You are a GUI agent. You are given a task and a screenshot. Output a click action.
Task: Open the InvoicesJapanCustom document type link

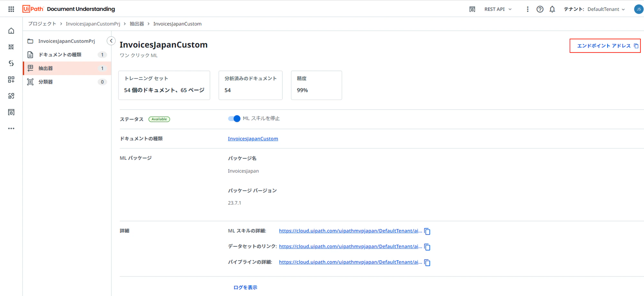pos(253,138)
